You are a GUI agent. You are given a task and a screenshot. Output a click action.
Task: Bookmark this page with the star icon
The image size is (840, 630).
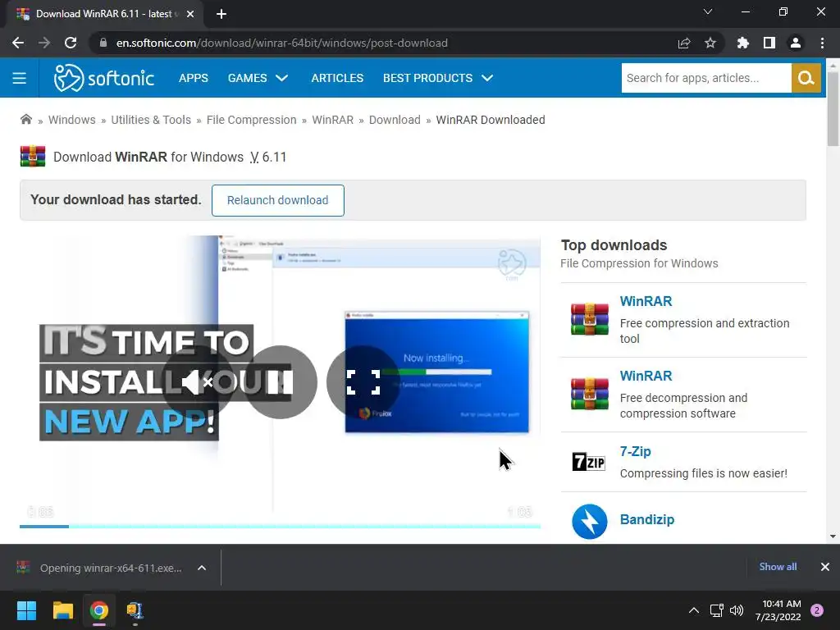point(710,43)
